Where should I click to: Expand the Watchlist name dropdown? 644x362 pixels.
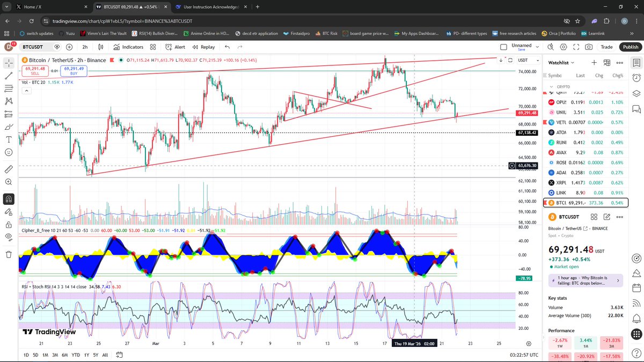[560, 63]
